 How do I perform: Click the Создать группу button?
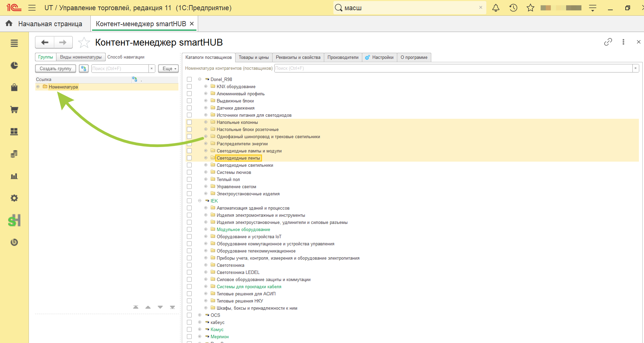[x=55, y=68]
